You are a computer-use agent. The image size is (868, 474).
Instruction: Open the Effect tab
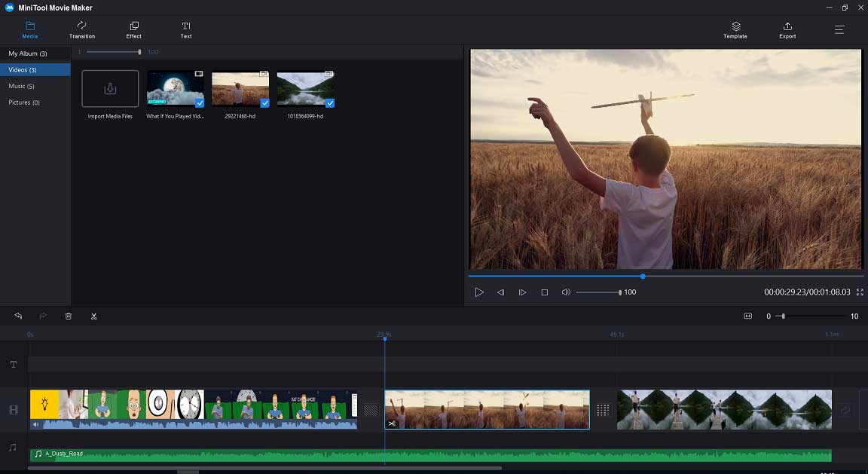[x=133, y=30]
